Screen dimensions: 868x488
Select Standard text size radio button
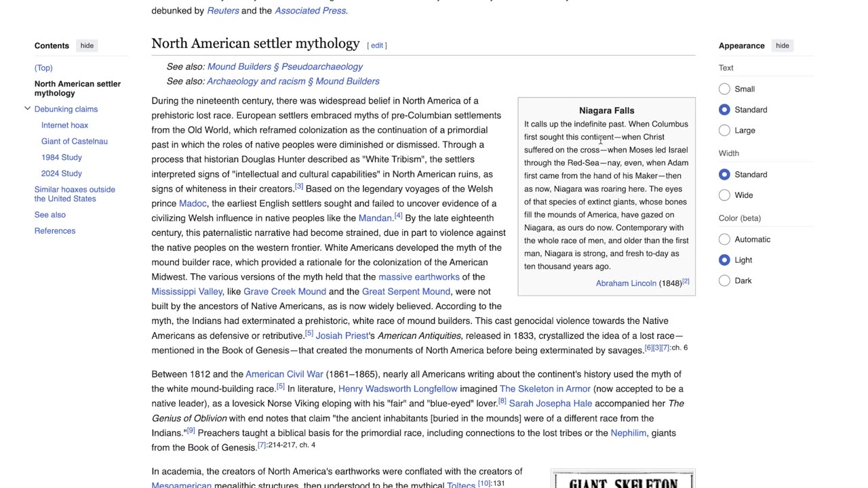pos(724,110)
